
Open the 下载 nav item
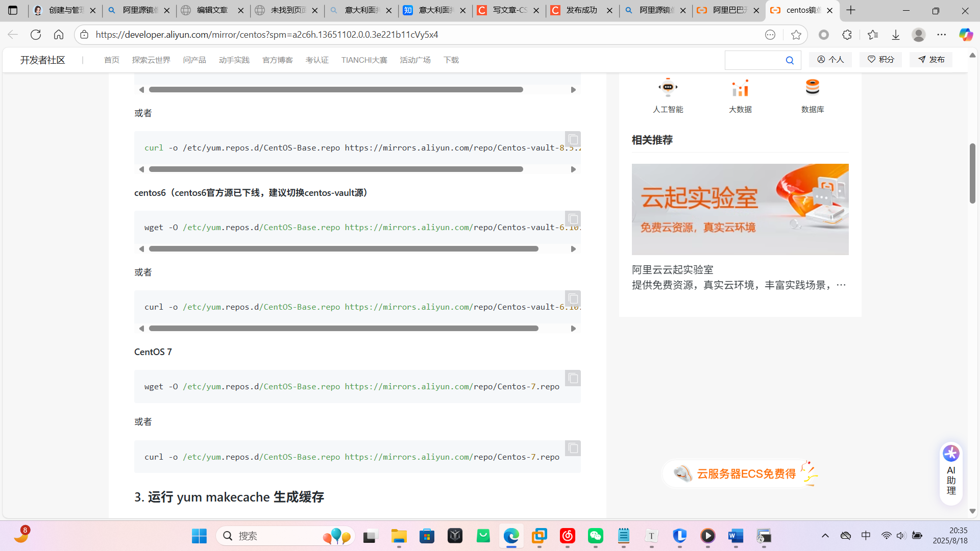pos(451,60)
